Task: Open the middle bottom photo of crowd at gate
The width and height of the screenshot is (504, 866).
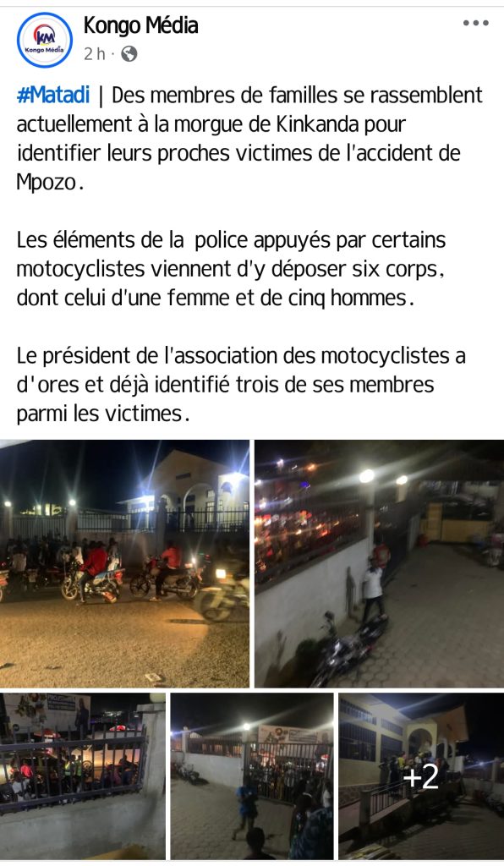Action: [252, 776]
